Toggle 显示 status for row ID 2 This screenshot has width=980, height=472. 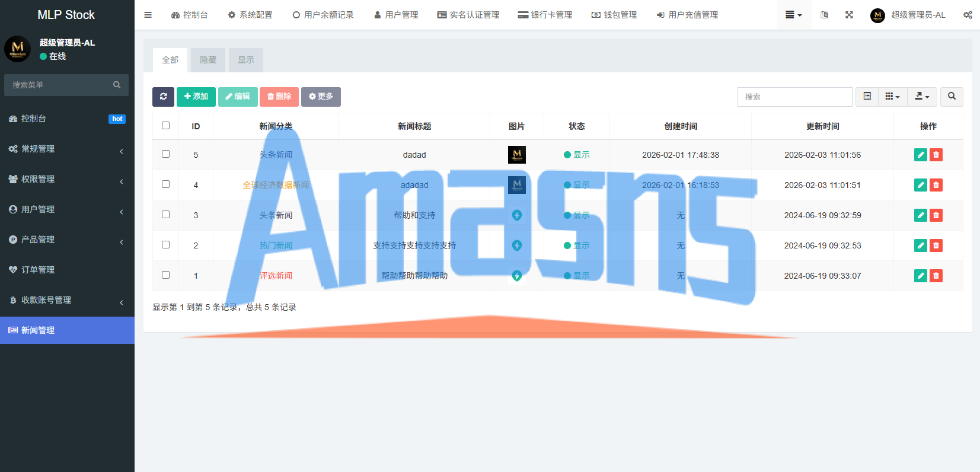click(576, 245)
